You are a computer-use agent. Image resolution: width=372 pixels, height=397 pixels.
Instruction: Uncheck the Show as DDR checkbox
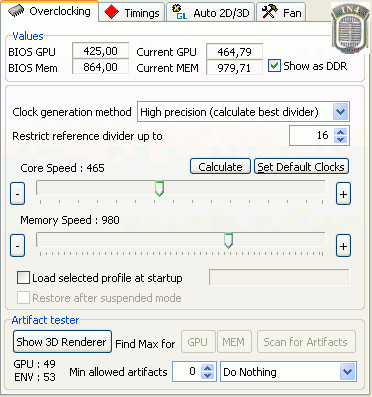tap(274, 66)
